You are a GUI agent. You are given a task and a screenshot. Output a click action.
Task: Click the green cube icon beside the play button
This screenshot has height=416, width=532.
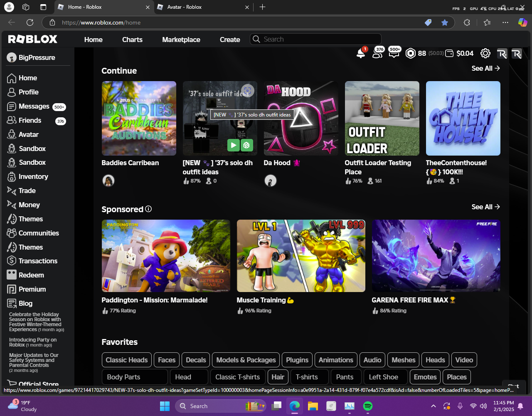(x=246, y=145)
